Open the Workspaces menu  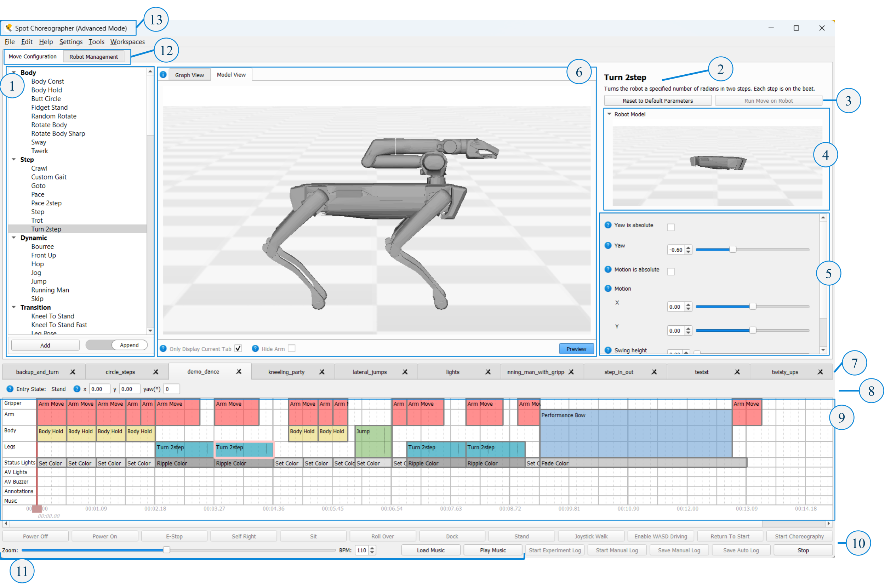point(127,42)
